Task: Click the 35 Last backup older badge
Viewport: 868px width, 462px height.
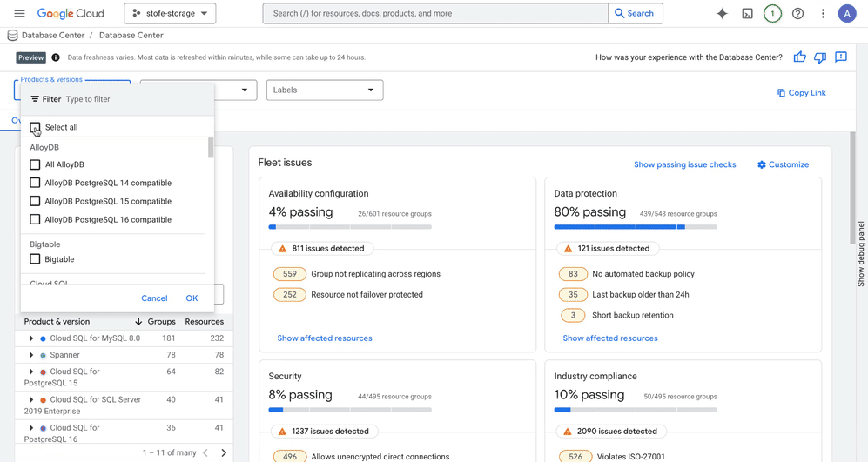Action: point(573,294)
